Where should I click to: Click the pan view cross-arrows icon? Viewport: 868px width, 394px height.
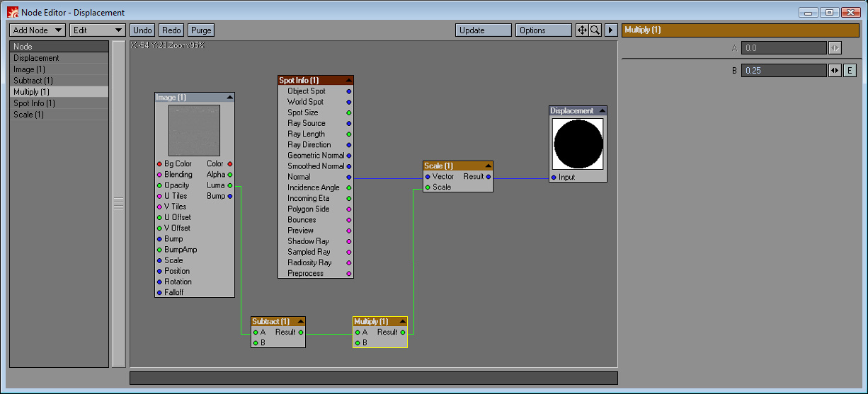coord(582,30)
